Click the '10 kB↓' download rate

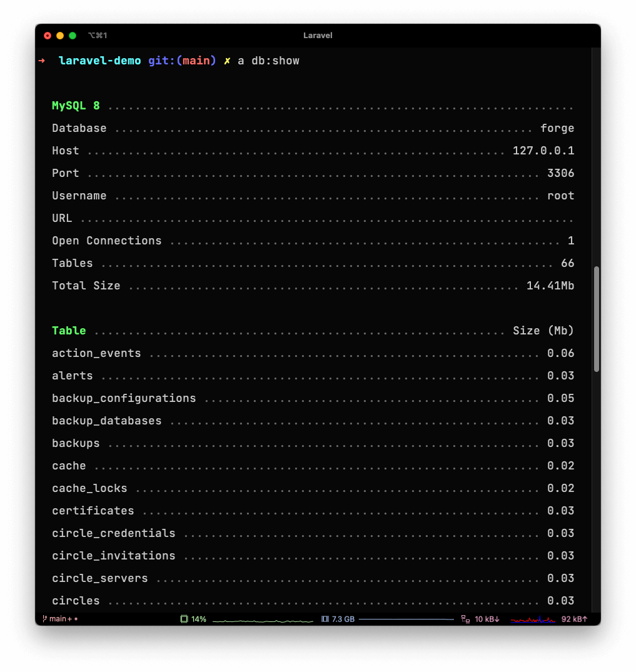[x=487, y=619]
